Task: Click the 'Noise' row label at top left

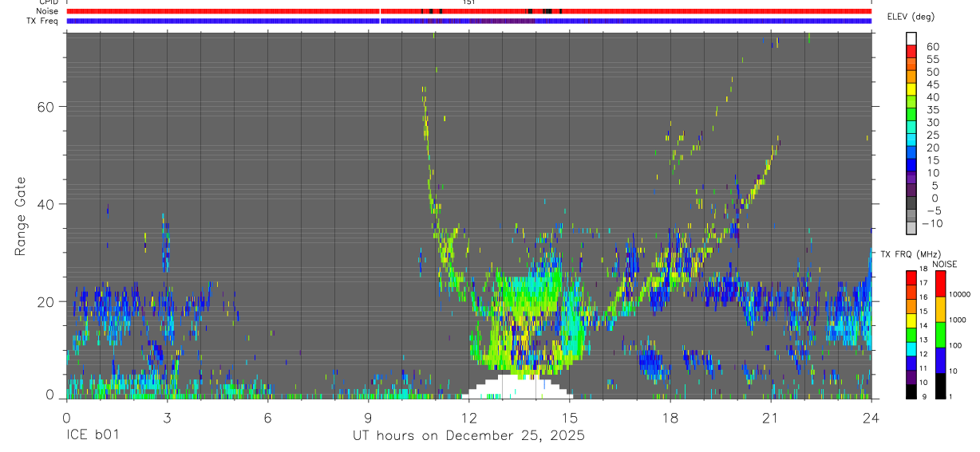Action: click(x=47, y=11)
